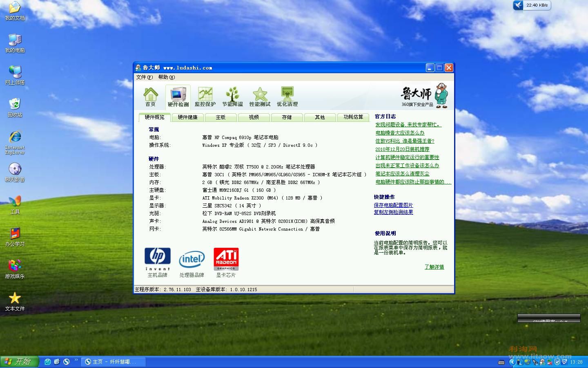Click processor value 英特尔 酷睿2 双核 T7500
The image size is (588, 368).
coord(258,167)
